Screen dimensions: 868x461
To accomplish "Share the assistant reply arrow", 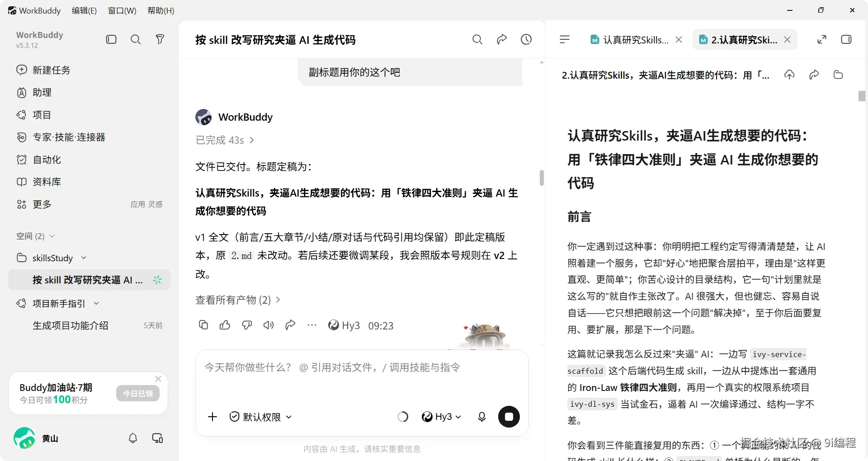I will [290, 325].
